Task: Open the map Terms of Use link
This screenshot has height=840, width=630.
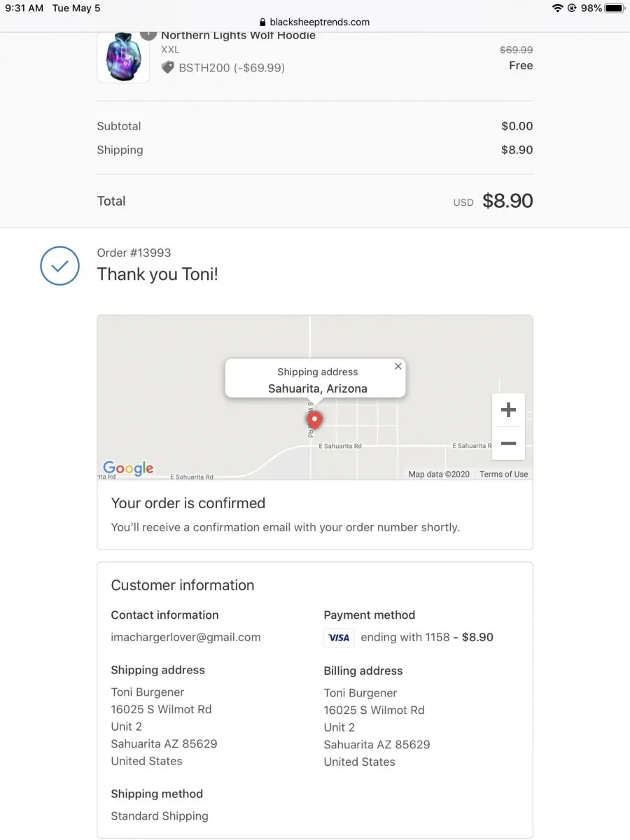Action: [x=503, y=474]
